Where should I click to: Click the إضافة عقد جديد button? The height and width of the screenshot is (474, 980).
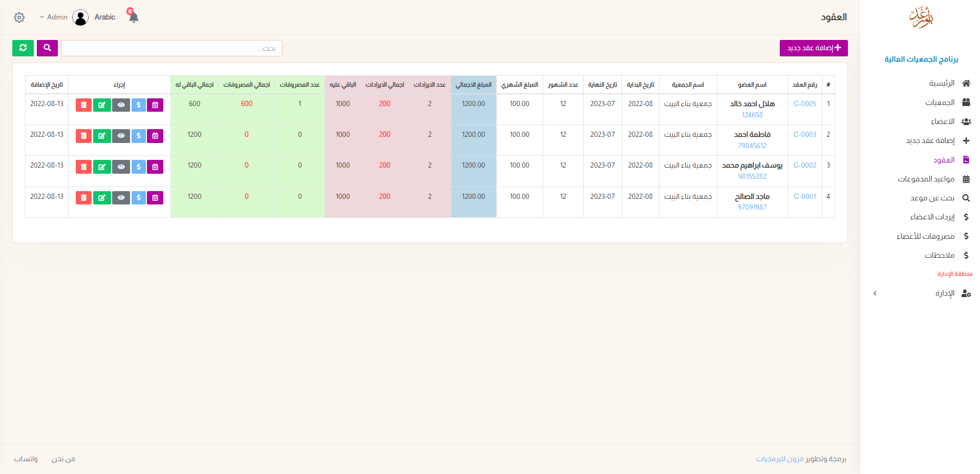click(x=814, y=48)
